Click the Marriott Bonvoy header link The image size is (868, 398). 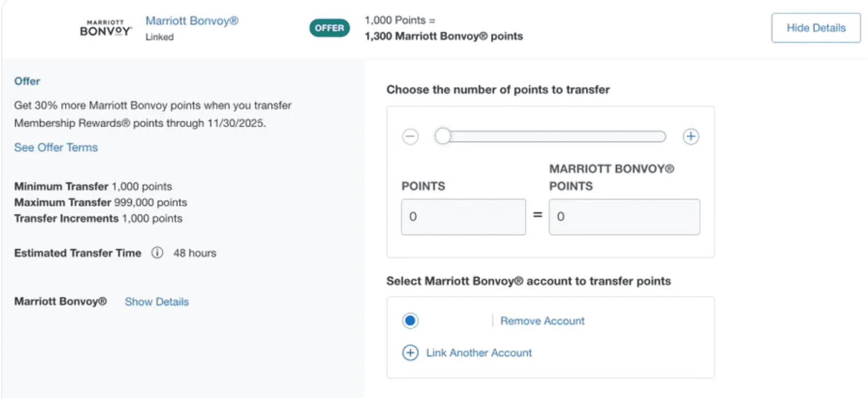point(192,20)
